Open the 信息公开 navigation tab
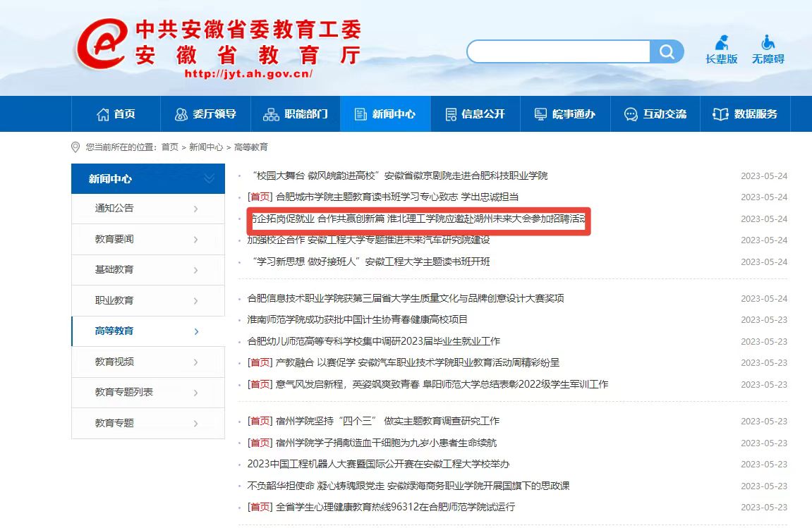Screen dimensions: 812x528 (x=475, y=114)
